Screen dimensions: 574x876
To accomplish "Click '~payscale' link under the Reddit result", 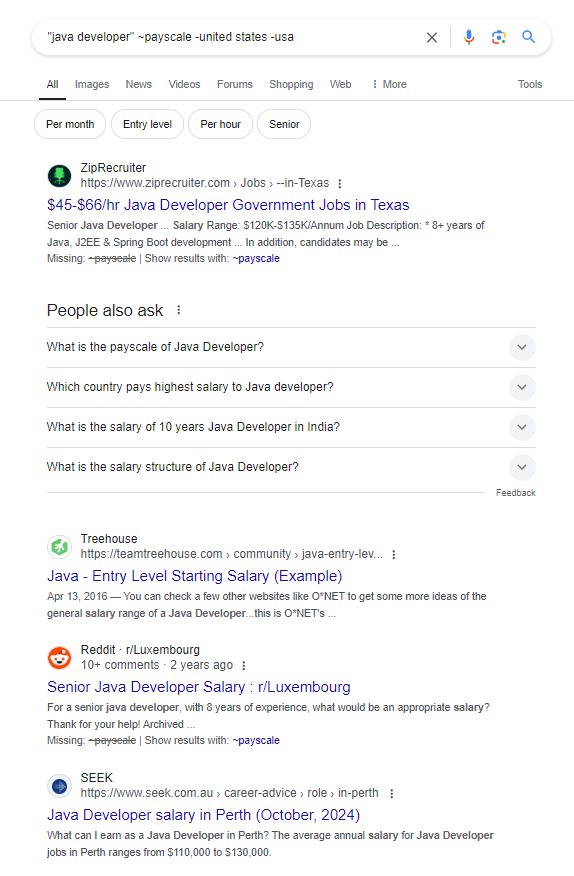I will click(x=256, y=740).
